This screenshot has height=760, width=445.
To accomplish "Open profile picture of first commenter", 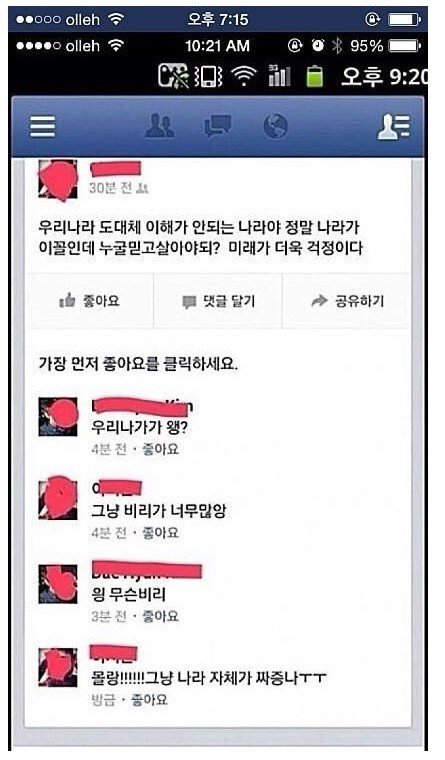I will 58,417.
